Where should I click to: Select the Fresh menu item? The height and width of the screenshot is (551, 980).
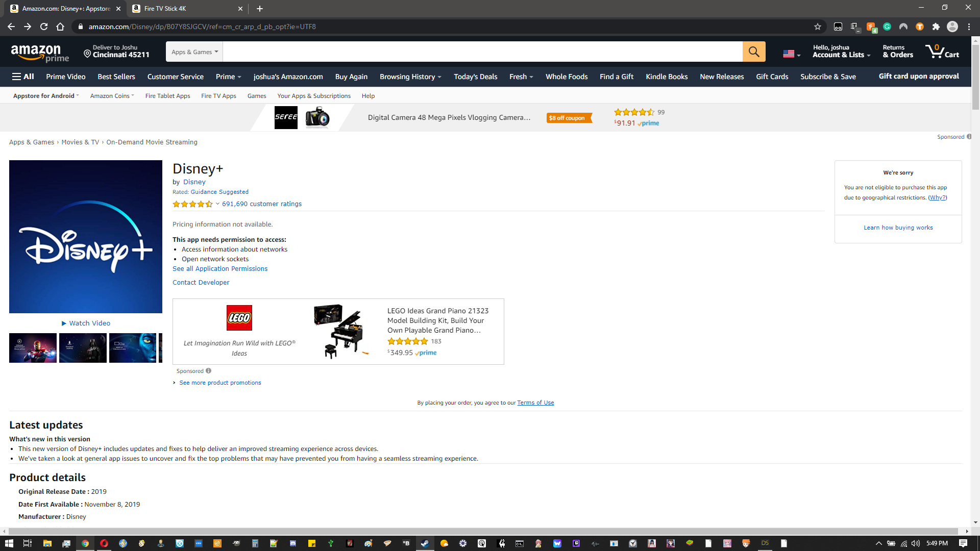point(519,76)
